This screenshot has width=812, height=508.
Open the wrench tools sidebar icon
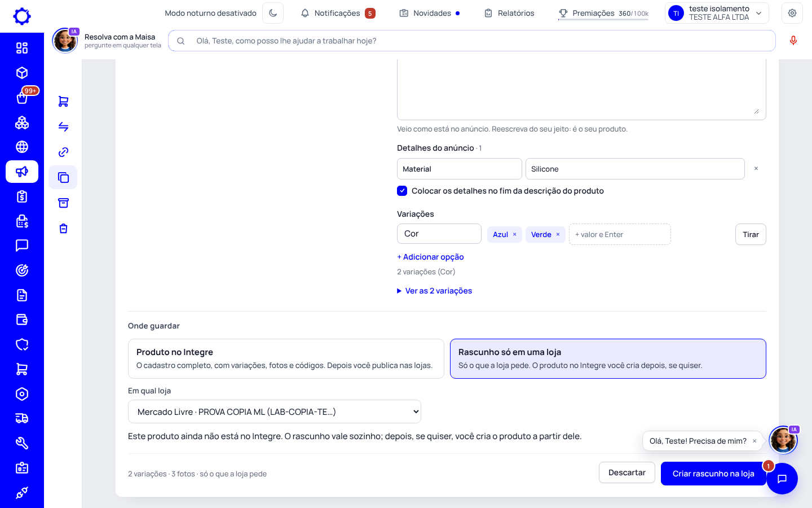pyautogui.click(x=22, y=443)
